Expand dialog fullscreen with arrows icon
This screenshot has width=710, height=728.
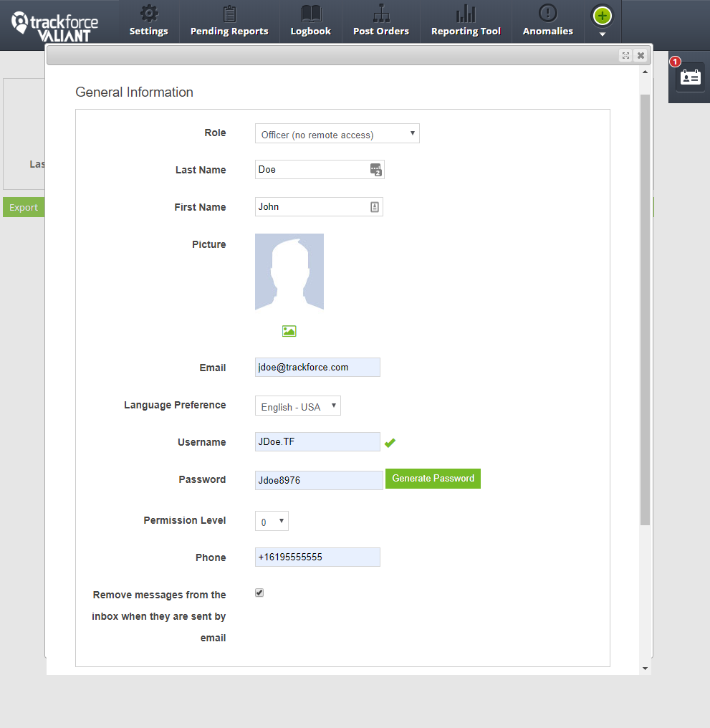(625, 55)
